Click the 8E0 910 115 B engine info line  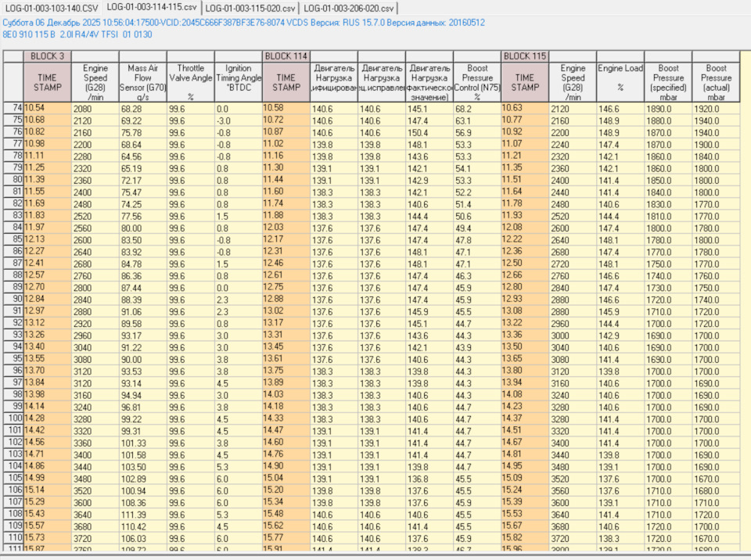(x=77, y=34)
